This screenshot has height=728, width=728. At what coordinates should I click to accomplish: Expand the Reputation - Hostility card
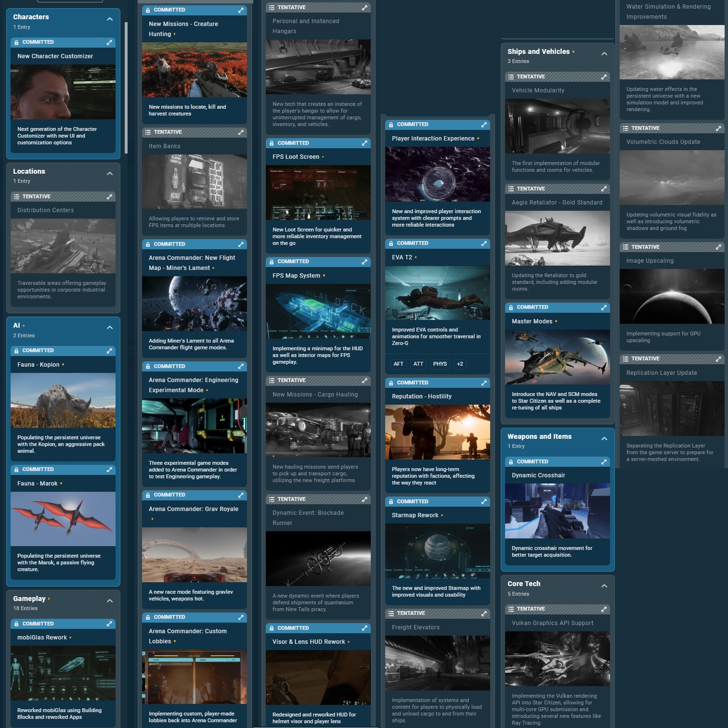point(484,383)
